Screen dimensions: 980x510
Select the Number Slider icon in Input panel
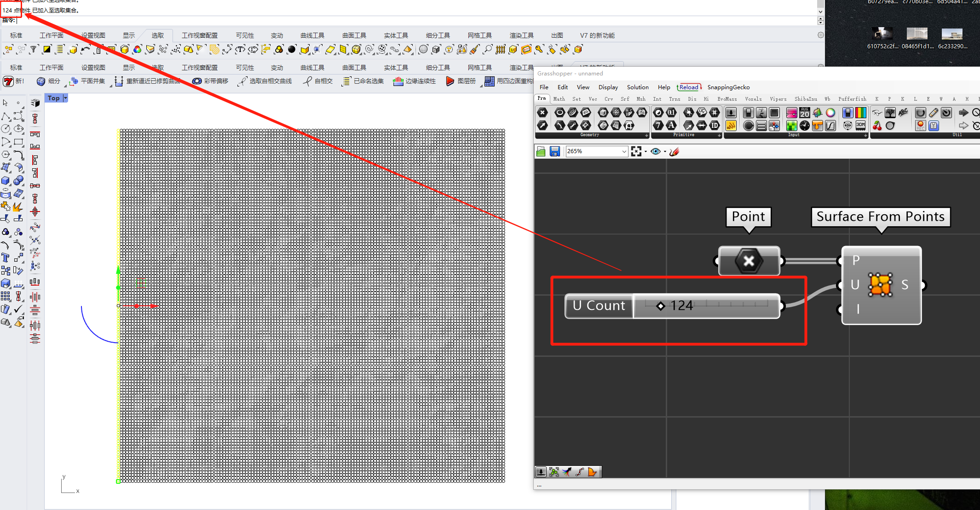click(791, 113)
